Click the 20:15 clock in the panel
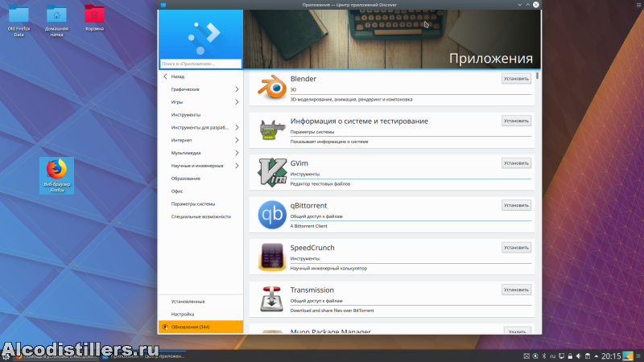This screenshot has width=644, height=362. pos(611,356)
